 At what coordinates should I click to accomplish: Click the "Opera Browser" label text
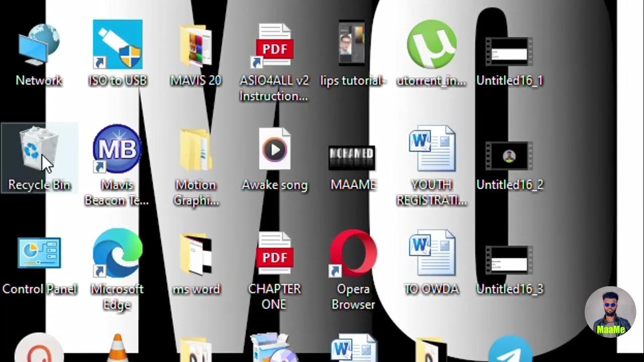point(353,297)
